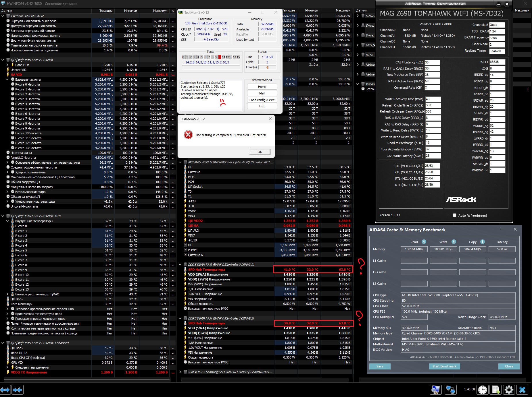Viewport: 532px width, 397px height.
Task: Click the red error icon in TestMem5 dialog
Action: tap(188, 135)
